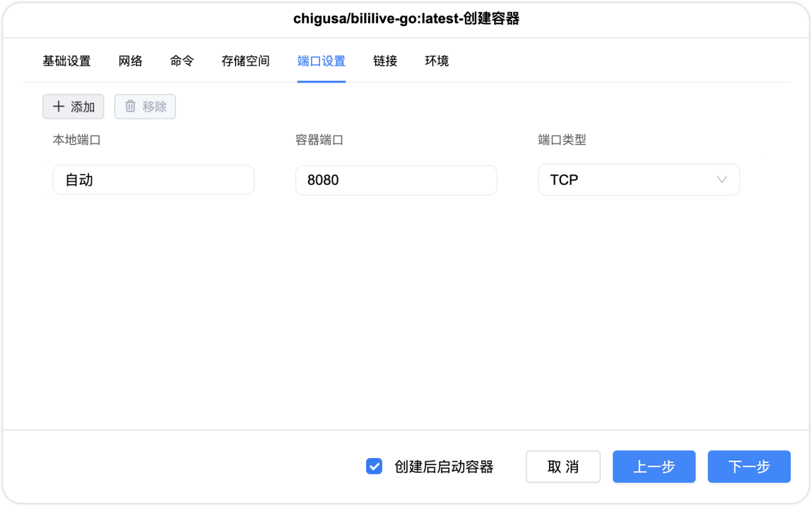Viewport: 812px width, 506px height.
Task: Click the plus icon on the 添加 button
Action: coord(59,106)
